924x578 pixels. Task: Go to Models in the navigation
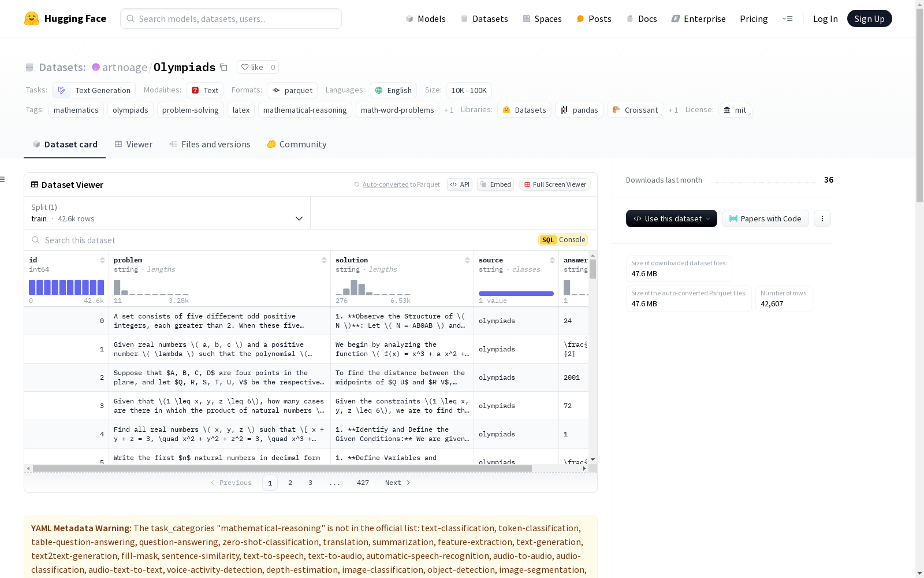click(x=426, y=18)
